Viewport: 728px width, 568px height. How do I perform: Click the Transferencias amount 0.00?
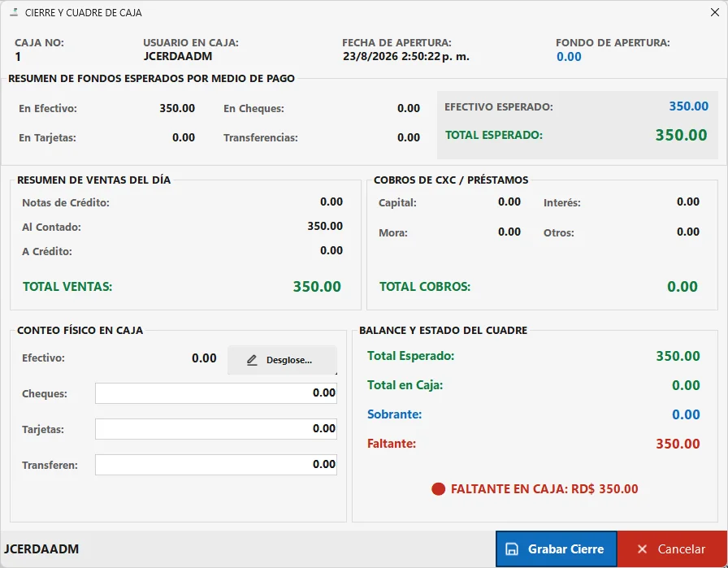tap(409, 137)
